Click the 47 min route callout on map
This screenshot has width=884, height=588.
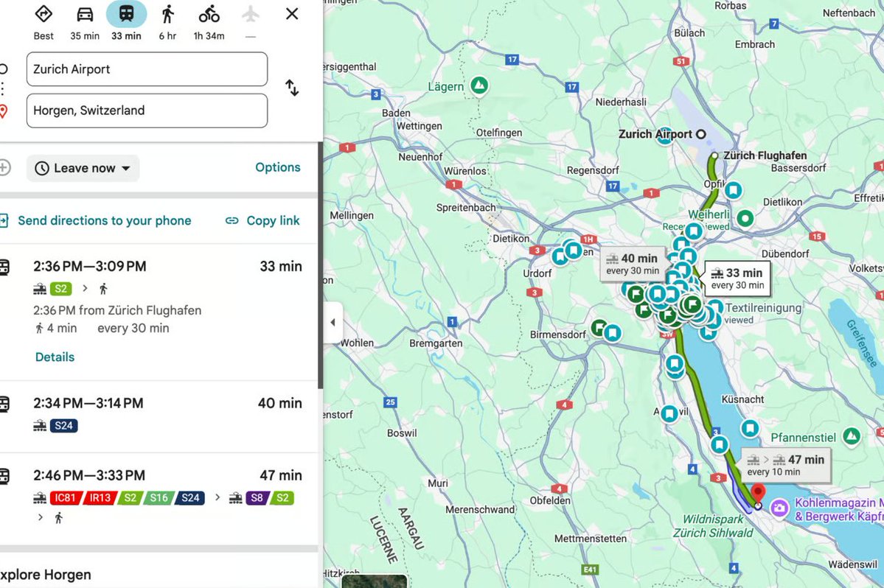(x=786, y=465)
